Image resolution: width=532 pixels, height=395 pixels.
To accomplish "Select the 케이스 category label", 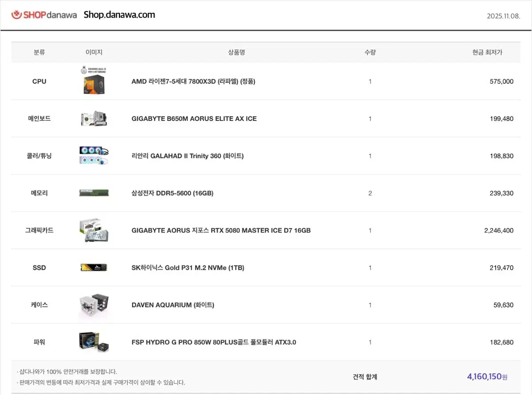I will click(x=39, y=305).
